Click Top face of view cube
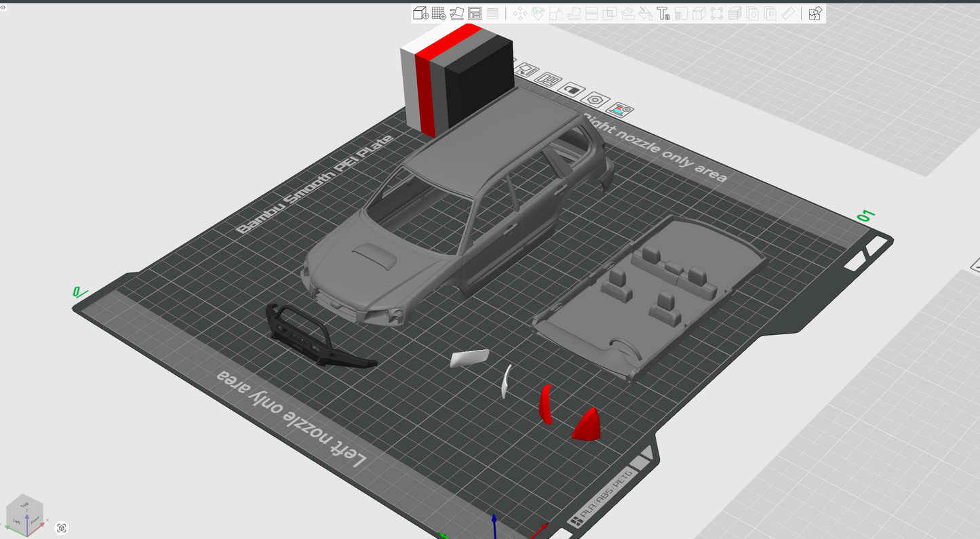980x539 pixels. [x=24, y=505]
